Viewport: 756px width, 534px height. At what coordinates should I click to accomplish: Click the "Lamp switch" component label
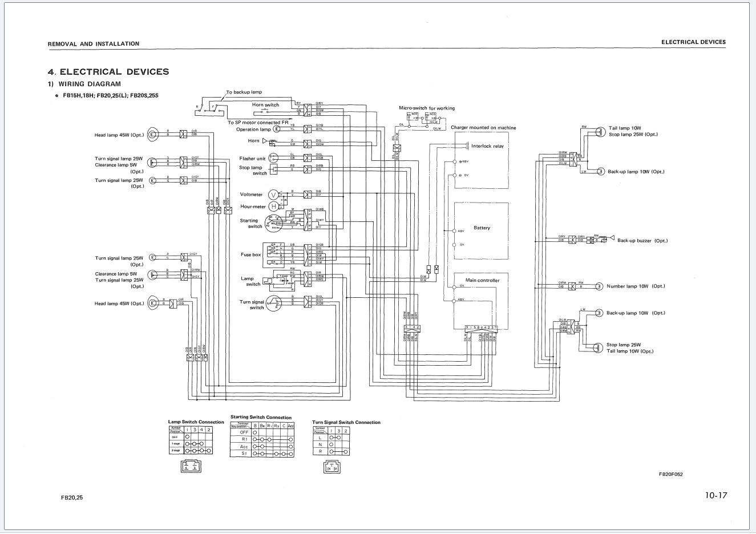251,281
